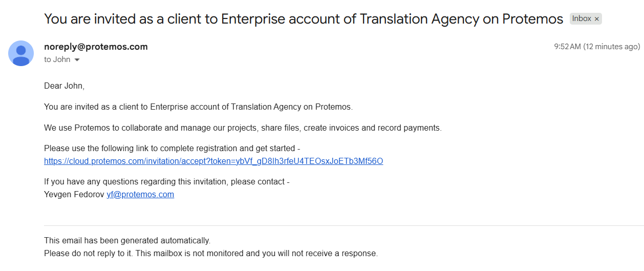Click the yf@protemos.com email link
644x271 pixels.
(140, 195)
